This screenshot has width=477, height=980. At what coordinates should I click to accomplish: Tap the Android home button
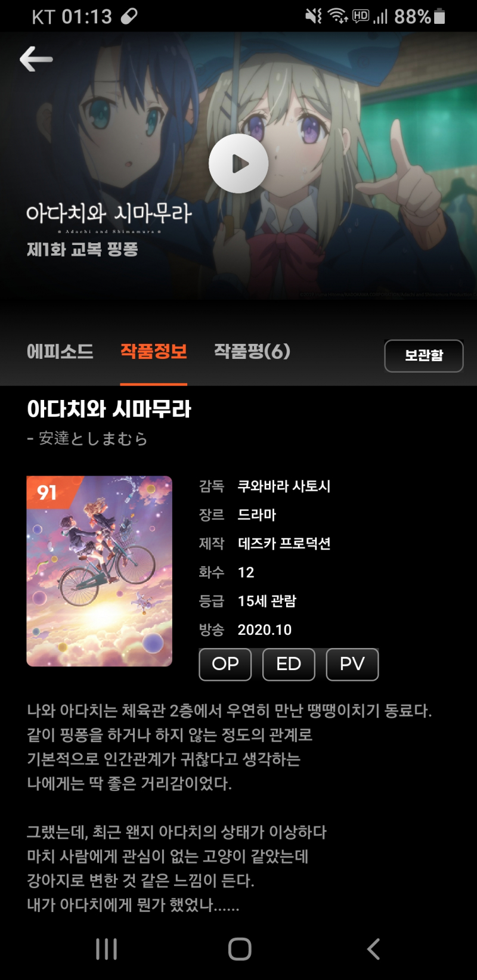pos(240,949)
